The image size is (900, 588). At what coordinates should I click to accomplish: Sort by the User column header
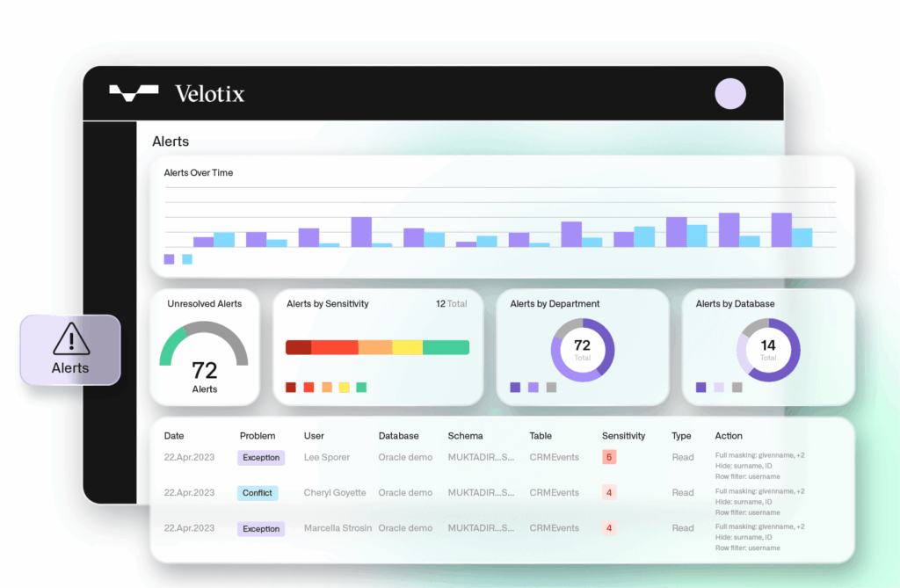pos(314,436)
